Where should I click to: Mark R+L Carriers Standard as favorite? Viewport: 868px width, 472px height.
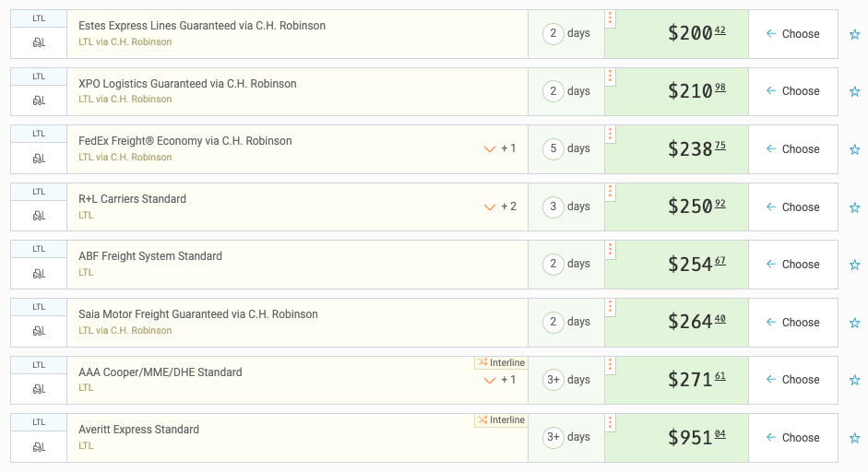(x=855, y=207)
